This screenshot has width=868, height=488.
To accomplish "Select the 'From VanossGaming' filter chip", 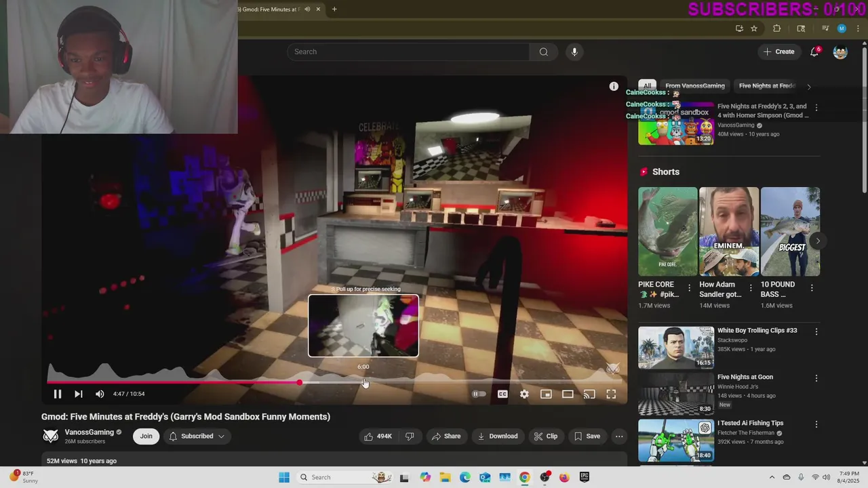I will (695, 86).
